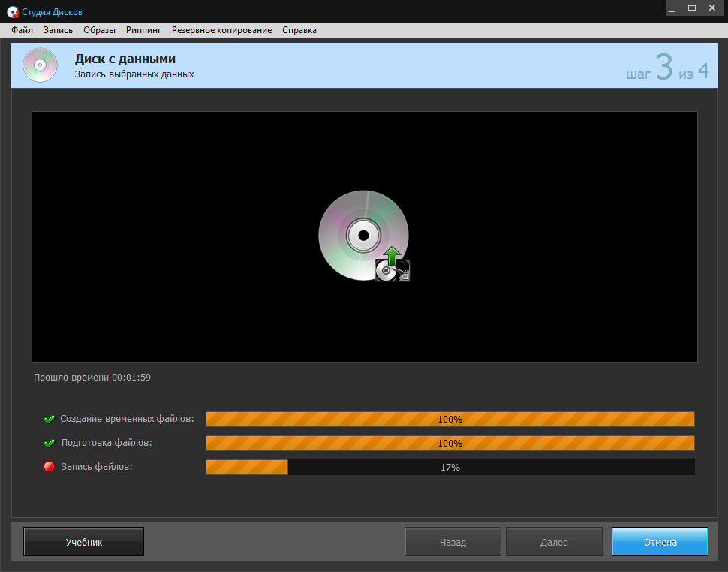Click the Подготовка файлов progress bar

click(450, 444)
